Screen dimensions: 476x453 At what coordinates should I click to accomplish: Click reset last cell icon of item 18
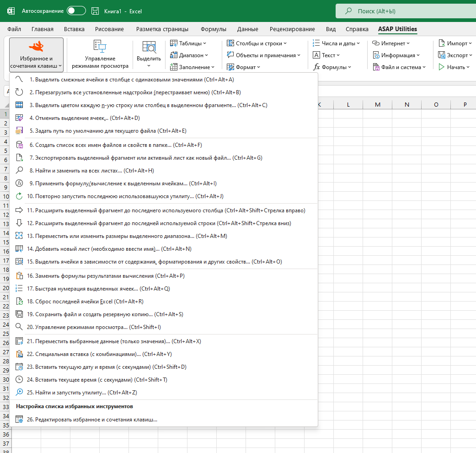pyautogui.click(x=19, y=301)
